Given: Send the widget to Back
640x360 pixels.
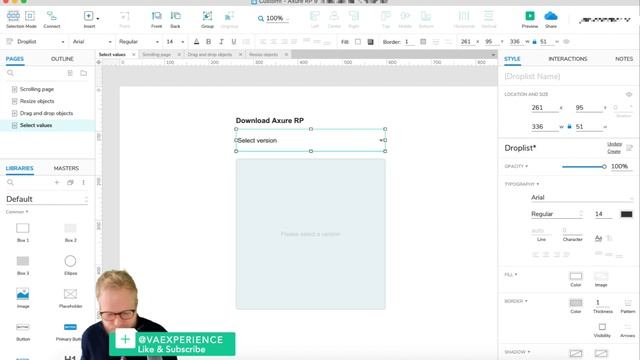Looking at the screenshot, I should (176, 19).
